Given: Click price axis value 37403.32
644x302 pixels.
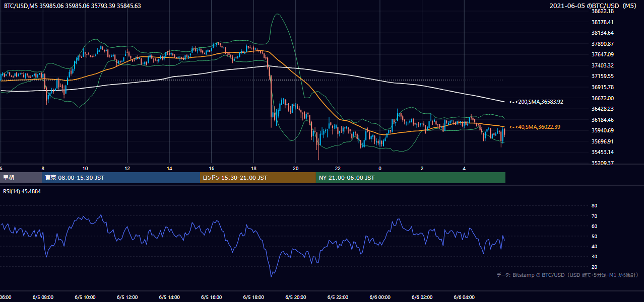Looking at the screenshot, I should [x=602, y=65].
